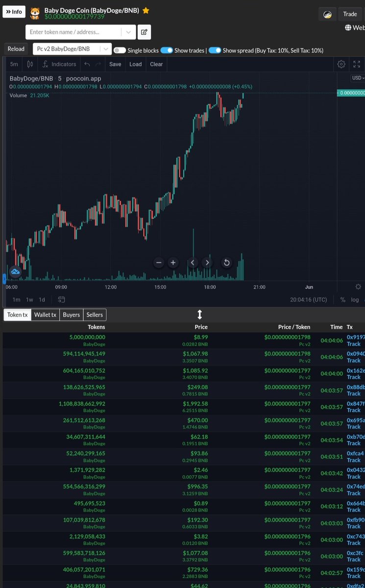The width and height of the screenshot is (365, 588).
Task: Zoom in the chart with plus button
Action: tap(173, 263)
